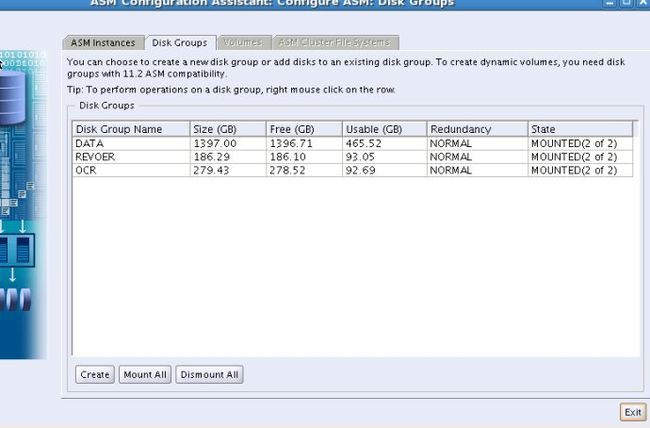Sort by Free (GB) column header

pyautogui.click(x=304, y=129)
